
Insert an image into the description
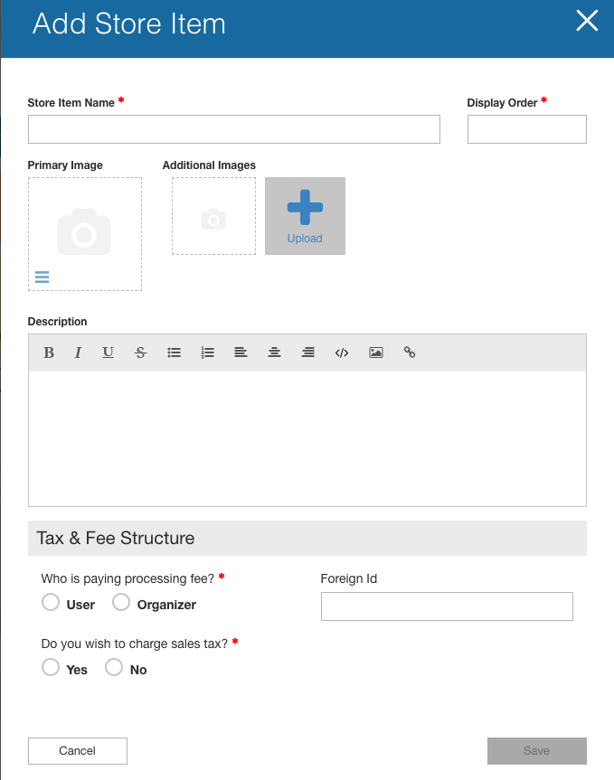pyautogui.click(x=376, y=353)
